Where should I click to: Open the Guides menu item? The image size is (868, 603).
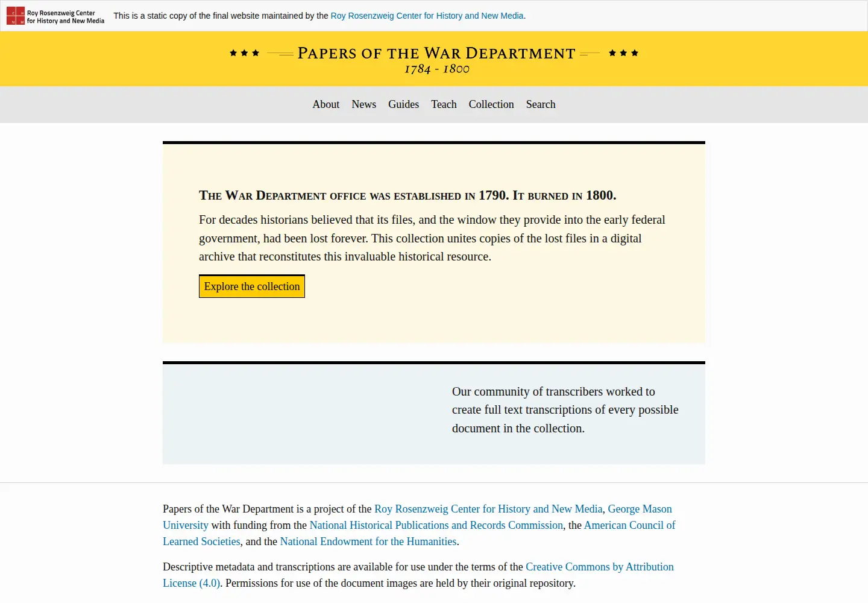[x=403, y=104]
